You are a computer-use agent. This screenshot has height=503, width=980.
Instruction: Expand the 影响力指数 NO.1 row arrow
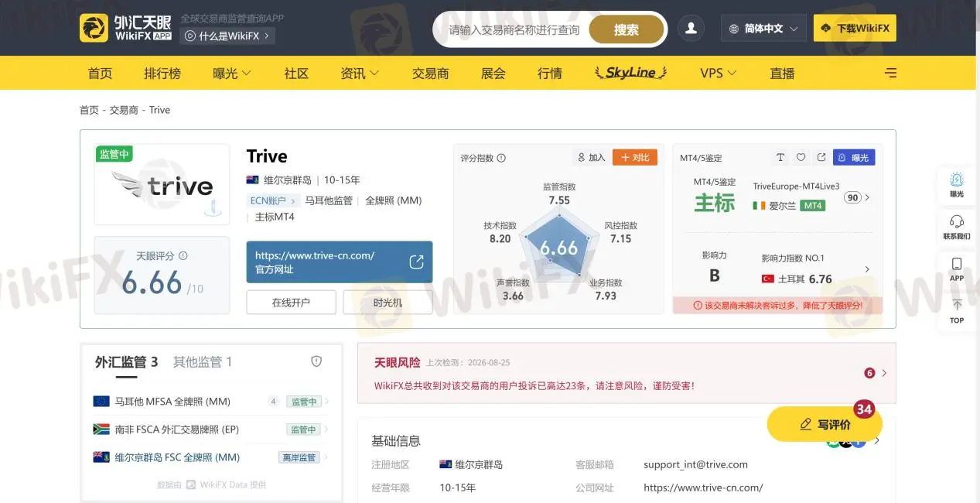867,269
